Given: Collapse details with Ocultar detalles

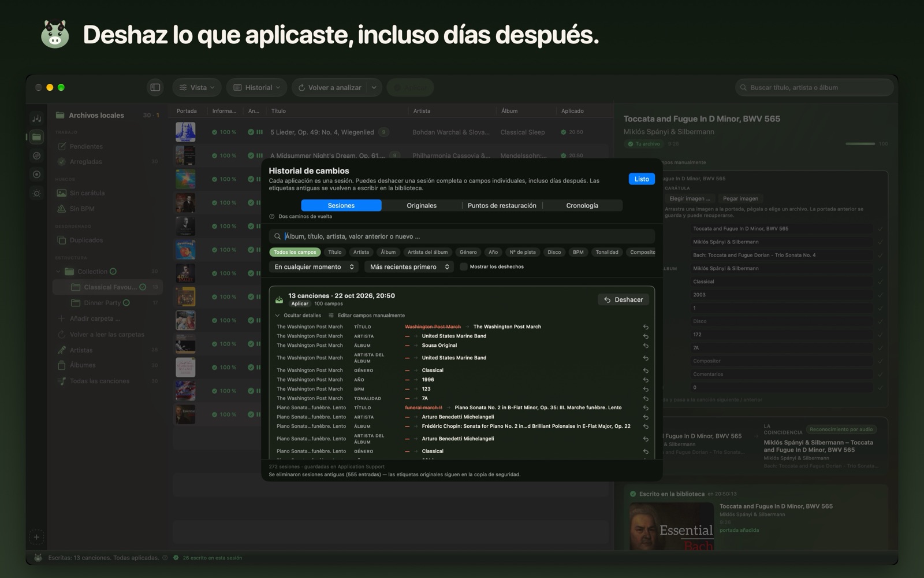Looking at the screenshot, I should click(298, 316).
